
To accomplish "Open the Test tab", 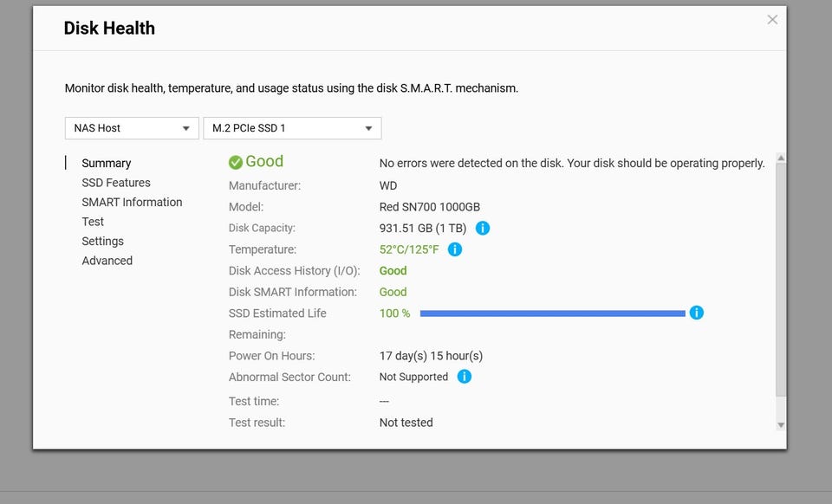I will click(x=93, y=222).
